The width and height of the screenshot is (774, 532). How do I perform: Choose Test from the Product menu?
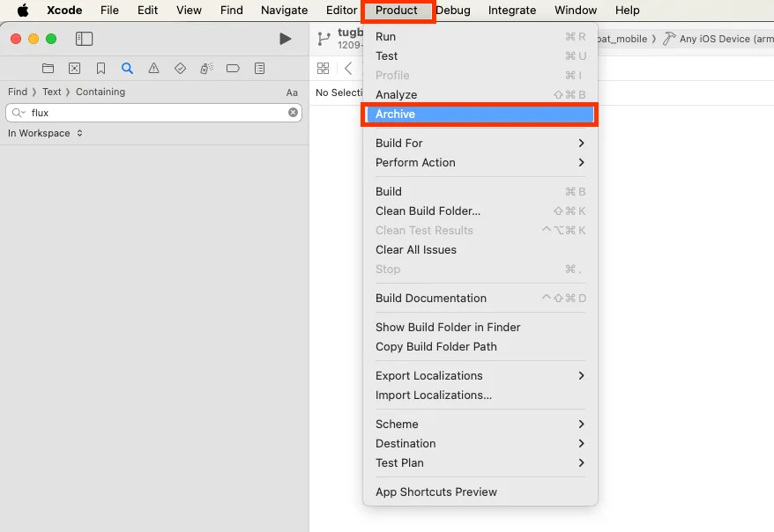[x=480, y=56]
